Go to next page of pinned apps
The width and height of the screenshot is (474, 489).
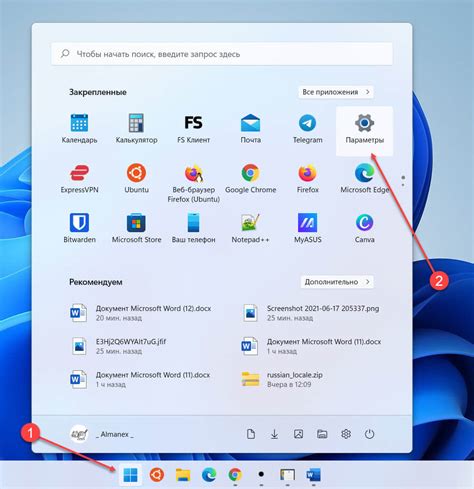(403, 185)
